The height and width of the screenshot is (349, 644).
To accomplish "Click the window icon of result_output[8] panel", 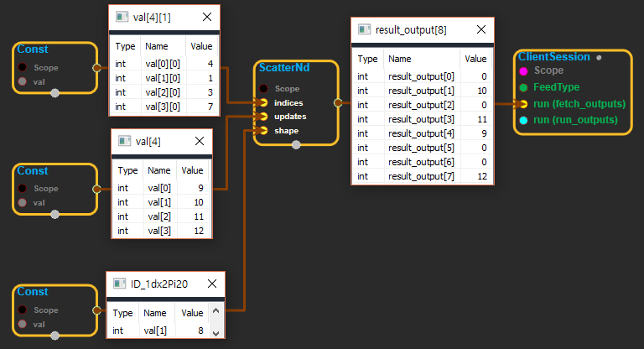I will 365,29.
